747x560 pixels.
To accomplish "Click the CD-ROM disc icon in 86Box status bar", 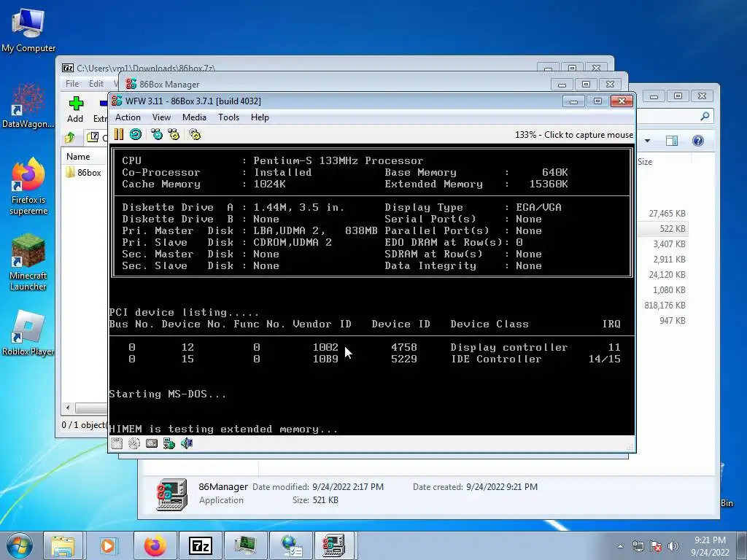I will 134,444.
